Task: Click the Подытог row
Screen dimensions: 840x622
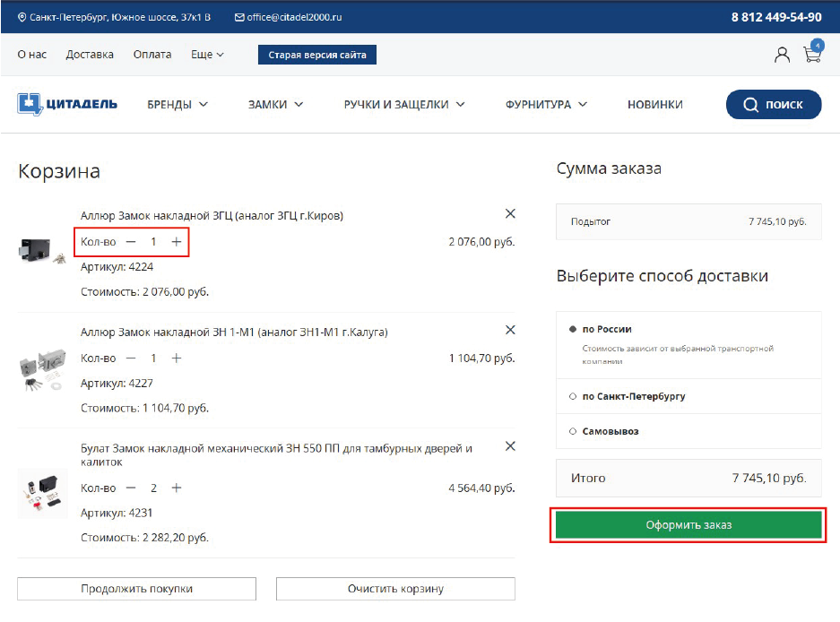Action: click(688, 221)
